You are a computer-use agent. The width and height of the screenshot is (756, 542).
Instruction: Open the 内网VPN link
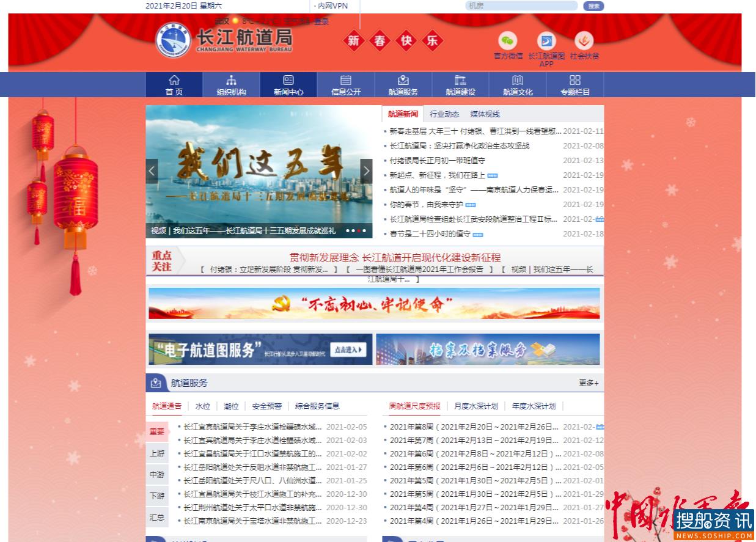pyautogui.click(x=333, y=5)
